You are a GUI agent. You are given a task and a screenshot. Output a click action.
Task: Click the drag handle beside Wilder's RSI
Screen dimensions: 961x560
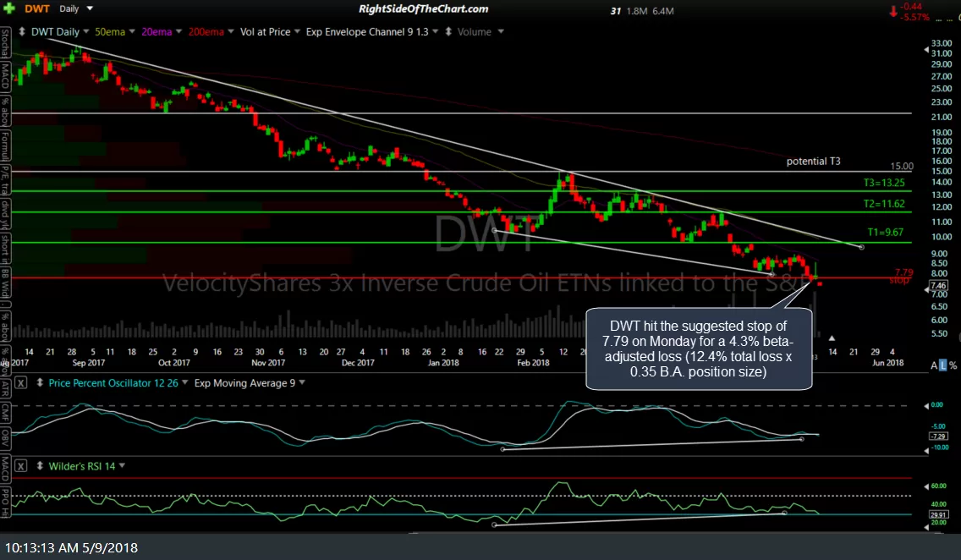tap(40, 466)
